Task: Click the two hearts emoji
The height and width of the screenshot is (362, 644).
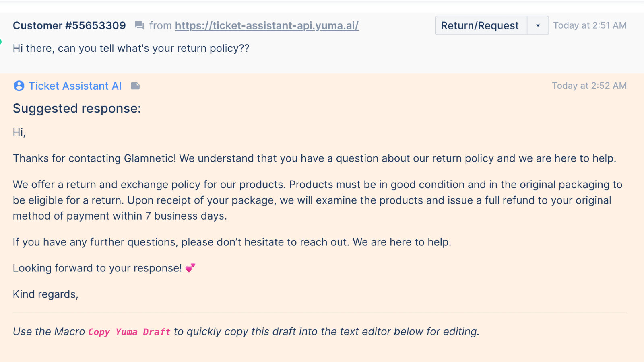Action: tap(190, 268)
